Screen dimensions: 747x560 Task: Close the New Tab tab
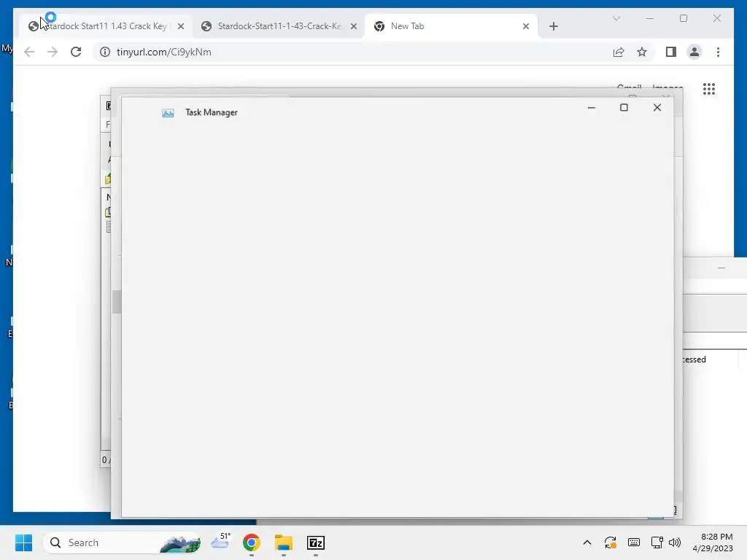point(526,26)
